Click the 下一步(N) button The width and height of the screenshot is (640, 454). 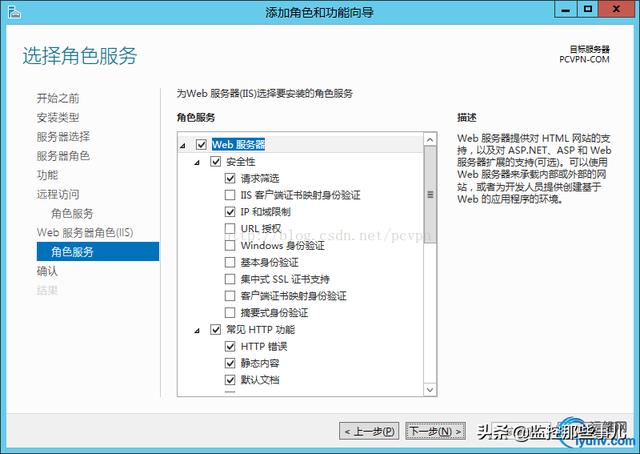point(436,431)
